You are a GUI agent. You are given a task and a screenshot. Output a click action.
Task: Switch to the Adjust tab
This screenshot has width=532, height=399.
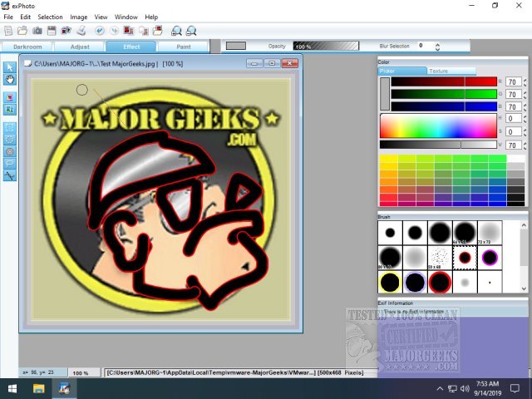pyautogui.click(x=80, y=47)
